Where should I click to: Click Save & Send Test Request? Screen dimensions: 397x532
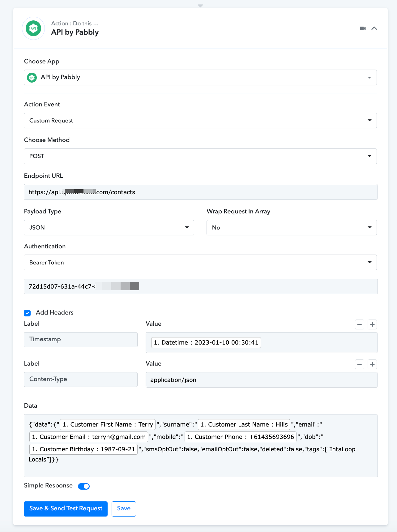point(66,509)
